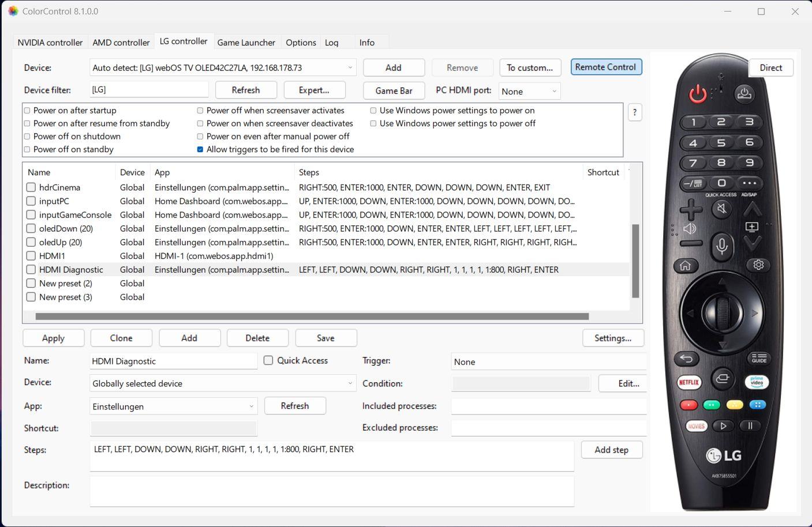Open the Trigger None dropdown
Screen dimensions: 812x527
tap(548, 362)
